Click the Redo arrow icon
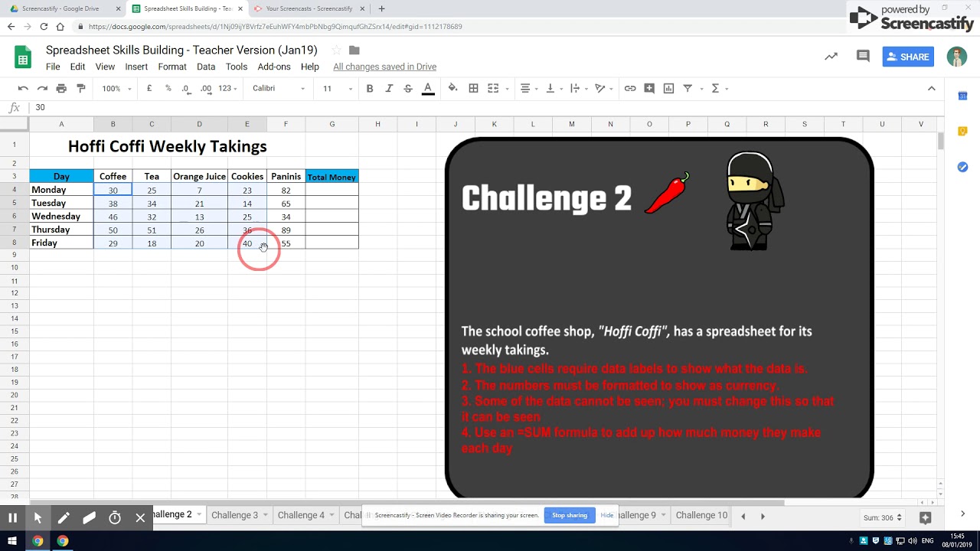980x551 pixels. tap(42, 89)
